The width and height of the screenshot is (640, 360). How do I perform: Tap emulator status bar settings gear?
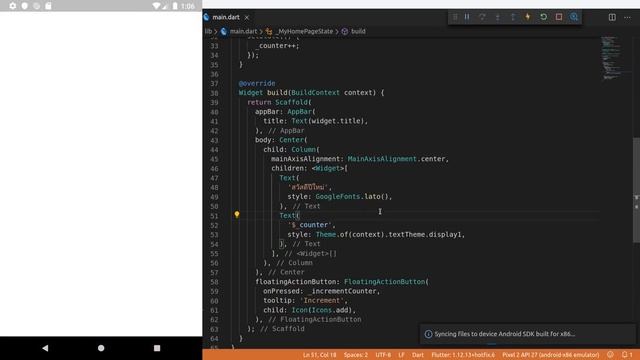(13, 6)
